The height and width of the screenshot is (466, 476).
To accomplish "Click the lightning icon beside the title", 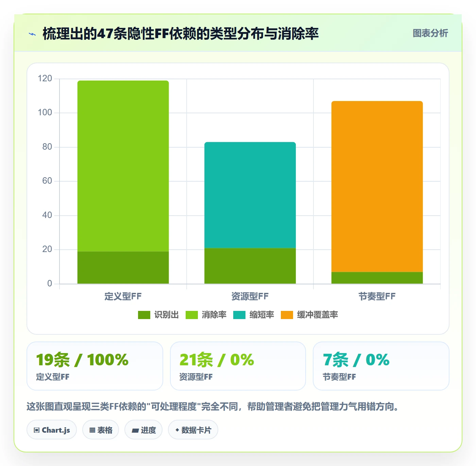I will click(33, 34).
